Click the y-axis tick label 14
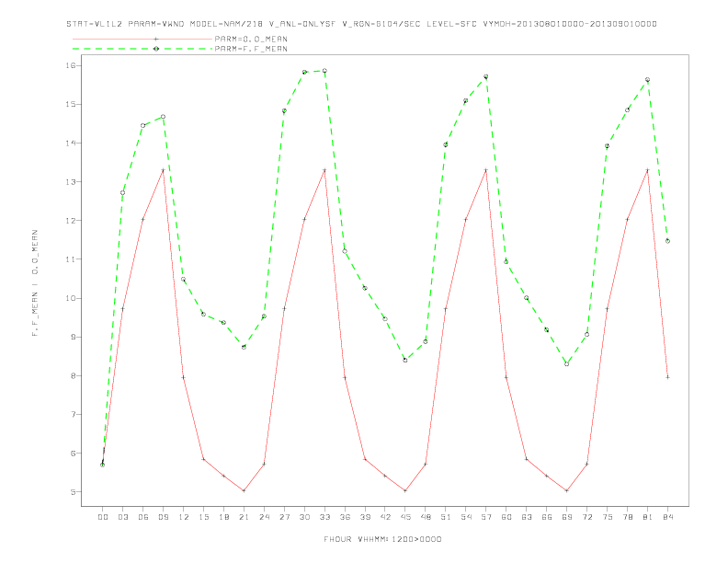 [71, 144]
